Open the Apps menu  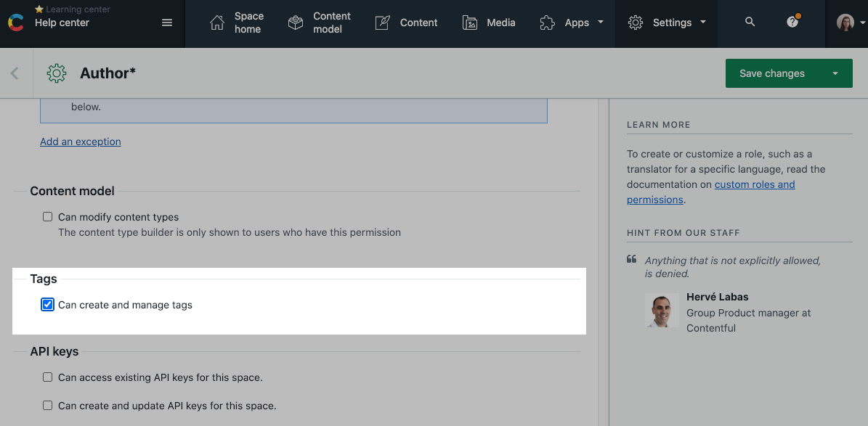pyautogui.click(x=572, y=22)
